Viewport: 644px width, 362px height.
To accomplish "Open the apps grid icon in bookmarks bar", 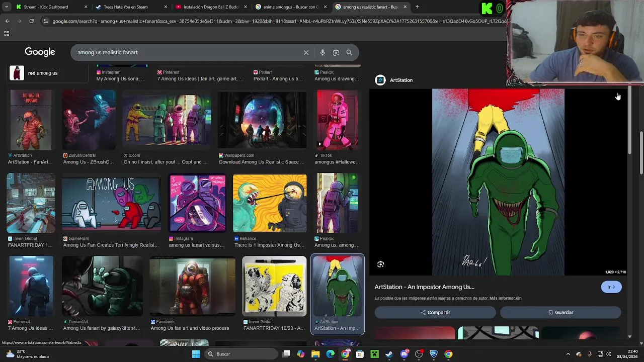I will click(7, 34).
